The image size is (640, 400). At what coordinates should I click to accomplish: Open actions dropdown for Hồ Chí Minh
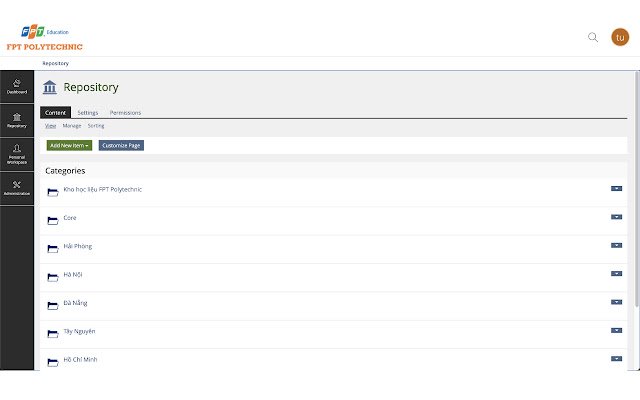[x=616, y=358]
